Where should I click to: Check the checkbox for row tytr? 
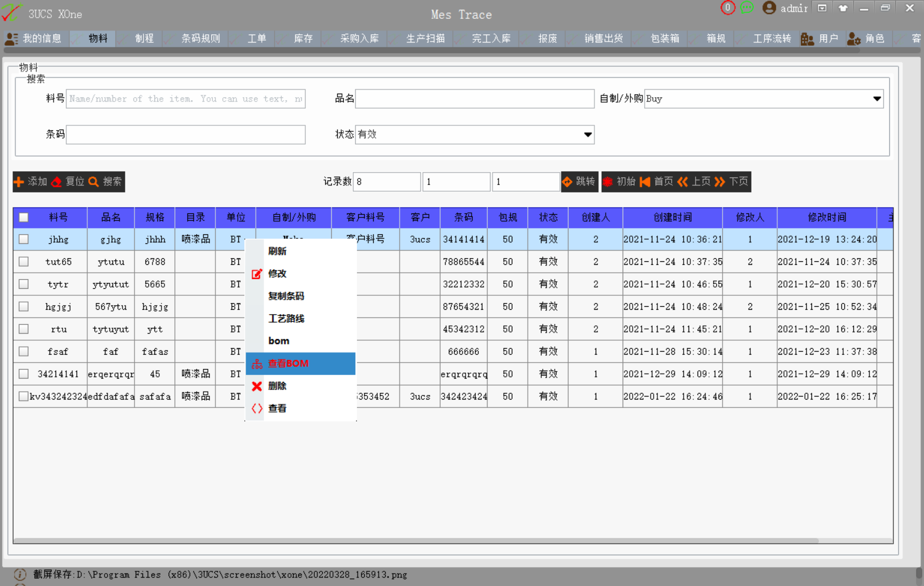(24, 284)
